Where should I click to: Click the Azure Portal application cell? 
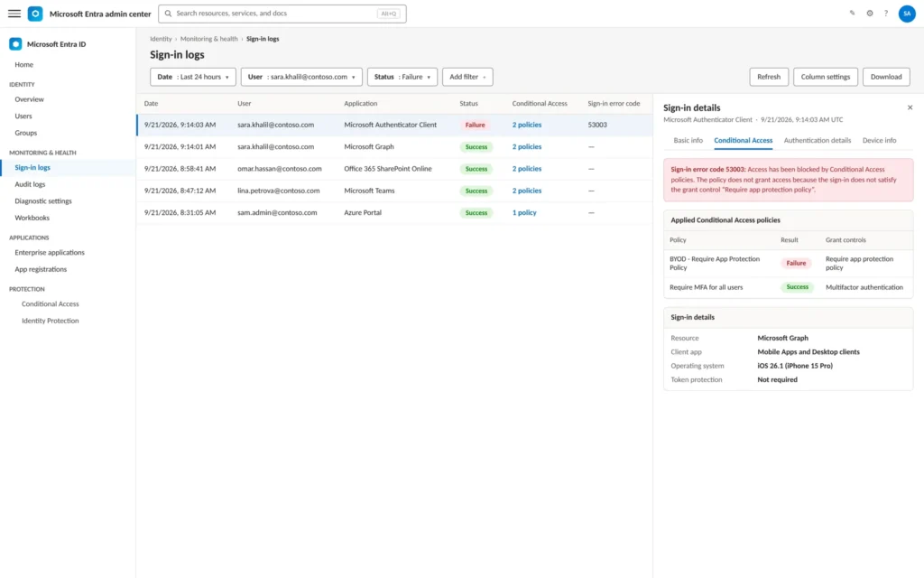363,212
